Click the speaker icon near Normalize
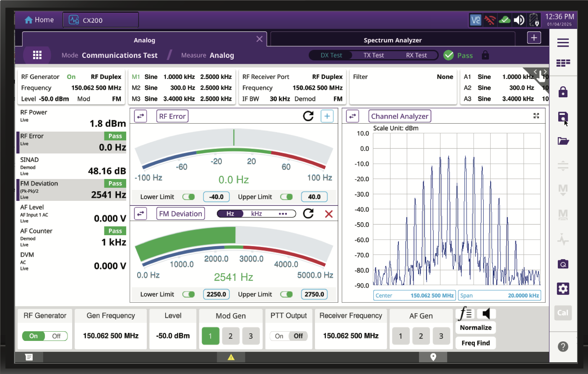 pyautogui.click(x=486, y=314)
